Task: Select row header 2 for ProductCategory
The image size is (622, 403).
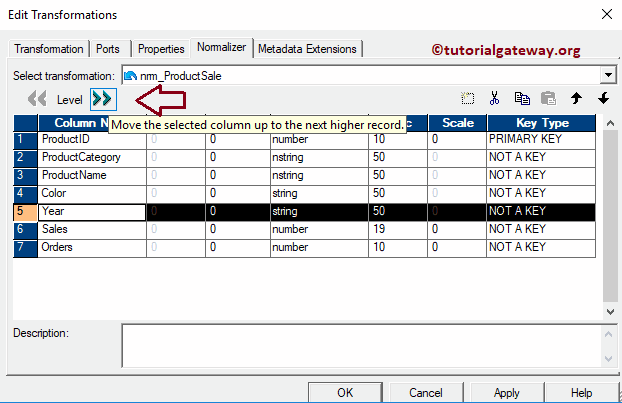Action: 25,158
